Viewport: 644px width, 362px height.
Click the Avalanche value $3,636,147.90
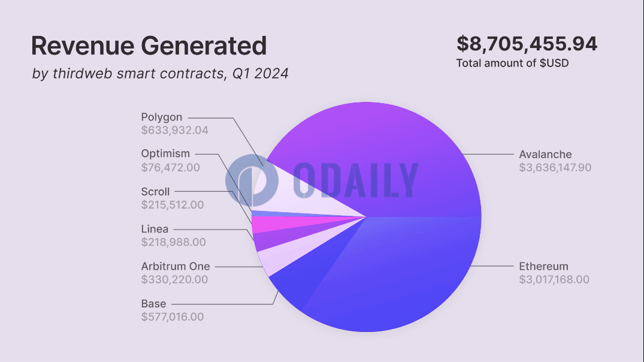(x=555, y=168)
